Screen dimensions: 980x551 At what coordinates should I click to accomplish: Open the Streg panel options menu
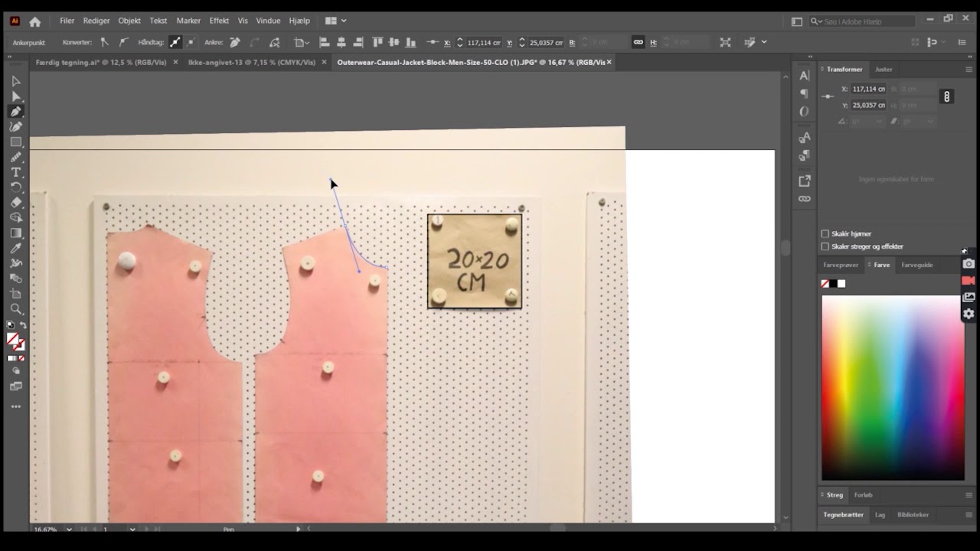point(969,495)
